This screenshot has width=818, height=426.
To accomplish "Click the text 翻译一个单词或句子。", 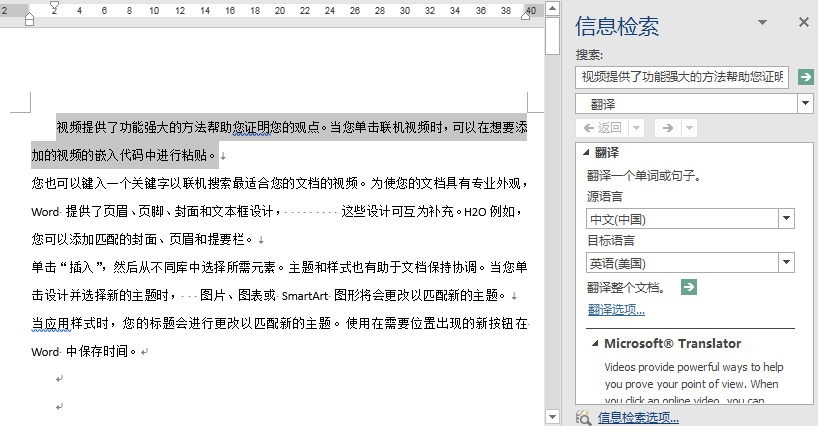I will [644, 176].
